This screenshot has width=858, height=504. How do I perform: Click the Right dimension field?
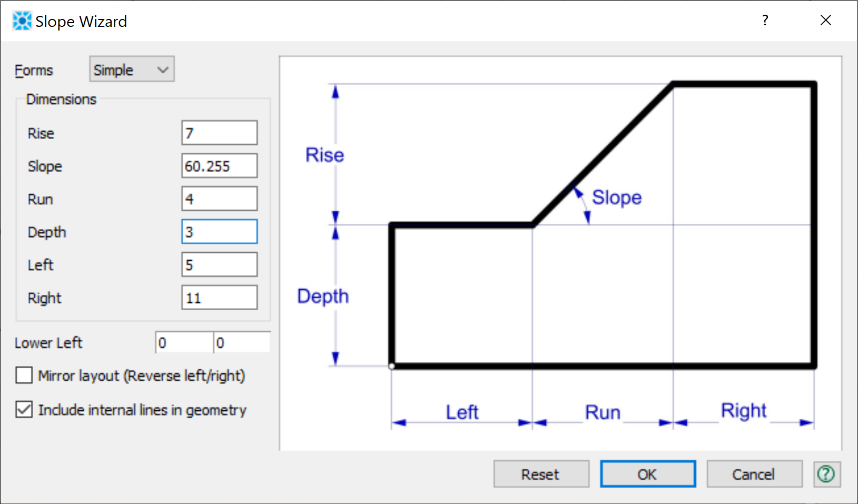[x=219, y=298]
